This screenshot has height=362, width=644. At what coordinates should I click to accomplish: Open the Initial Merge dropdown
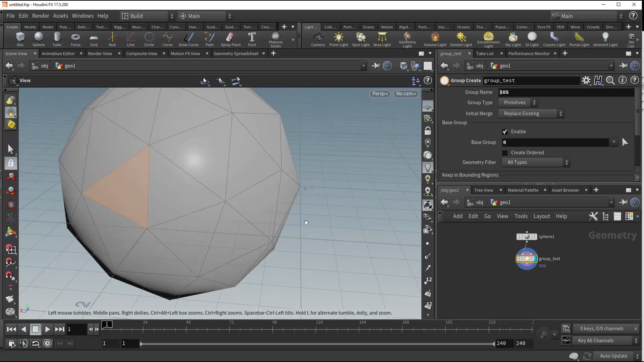click(531, 114)
